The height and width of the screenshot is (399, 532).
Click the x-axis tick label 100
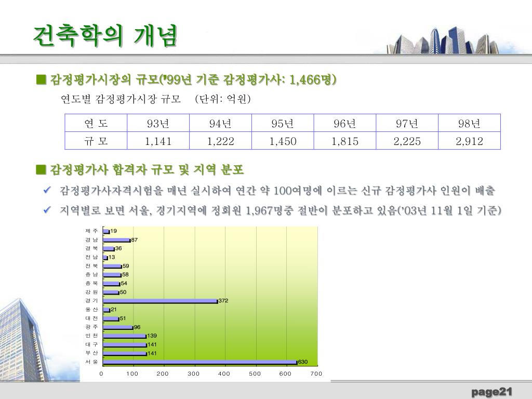pos(132,374)
